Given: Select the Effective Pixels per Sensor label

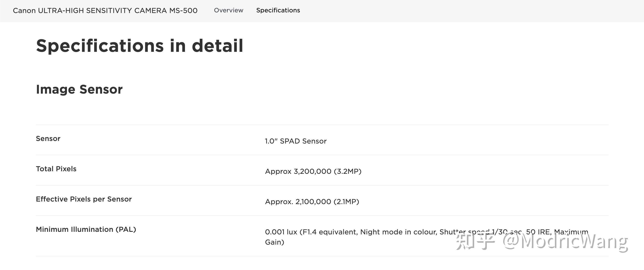Looking at the screenshot, I should click(84, 199).
